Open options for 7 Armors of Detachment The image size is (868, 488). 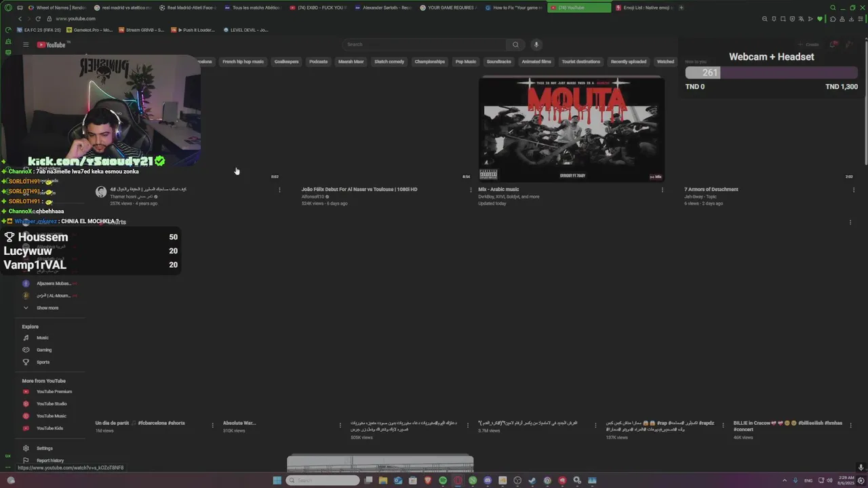pyautogui.click(x=854, y=190)
